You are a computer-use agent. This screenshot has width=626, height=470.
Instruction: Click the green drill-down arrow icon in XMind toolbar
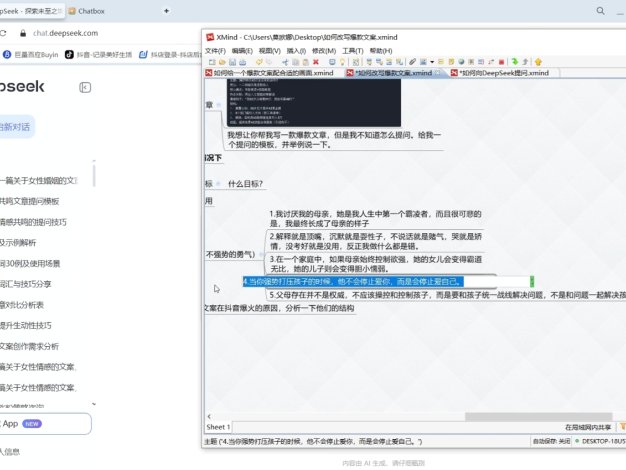(x=515, y=62)
